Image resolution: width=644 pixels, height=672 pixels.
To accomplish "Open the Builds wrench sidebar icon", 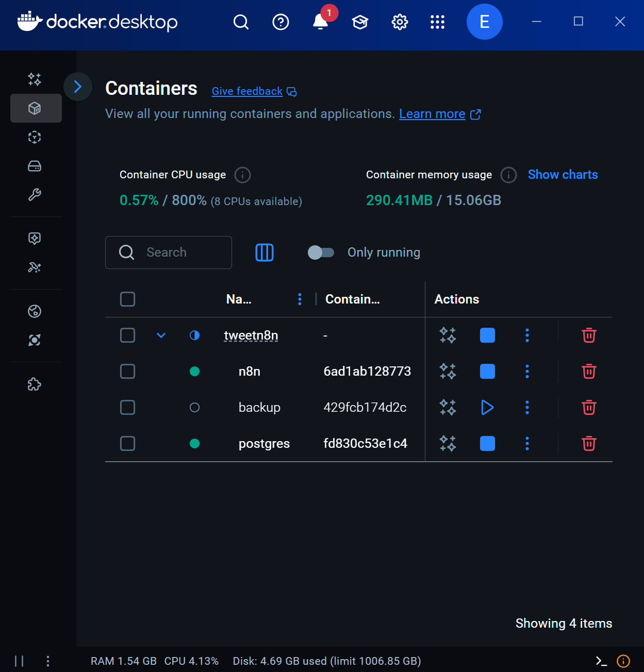I will click(x=35, y=195).
